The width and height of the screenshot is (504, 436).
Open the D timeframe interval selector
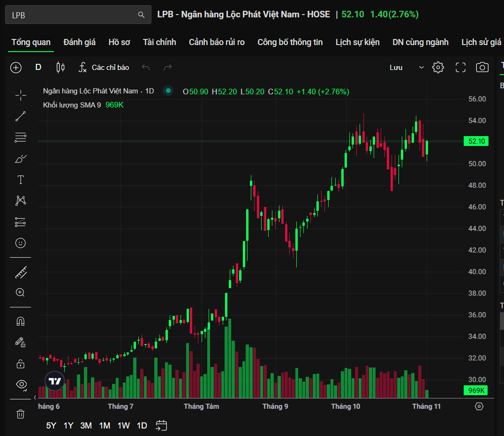coord(38,68)
